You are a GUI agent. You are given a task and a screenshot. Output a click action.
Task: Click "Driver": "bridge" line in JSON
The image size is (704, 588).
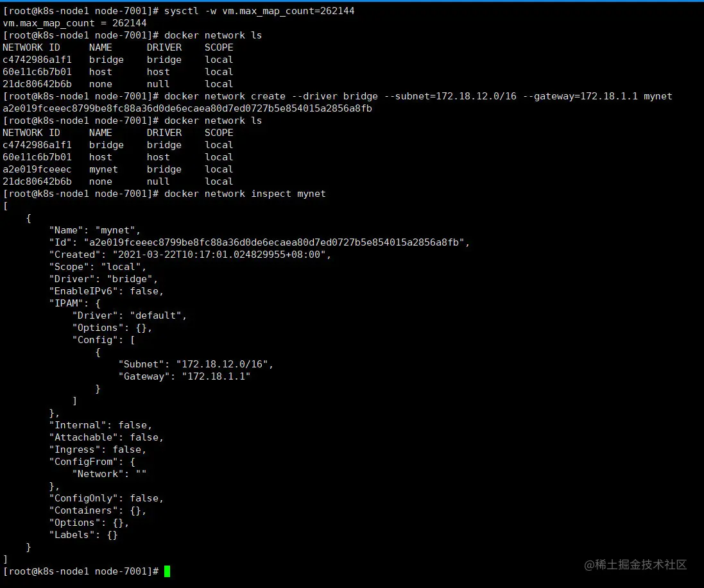[x=103, y=278]
